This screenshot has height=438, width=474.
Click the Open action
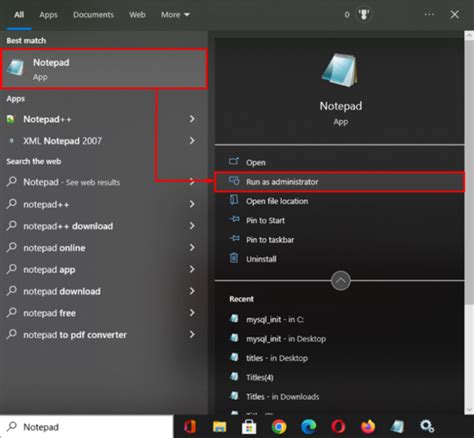339,162
